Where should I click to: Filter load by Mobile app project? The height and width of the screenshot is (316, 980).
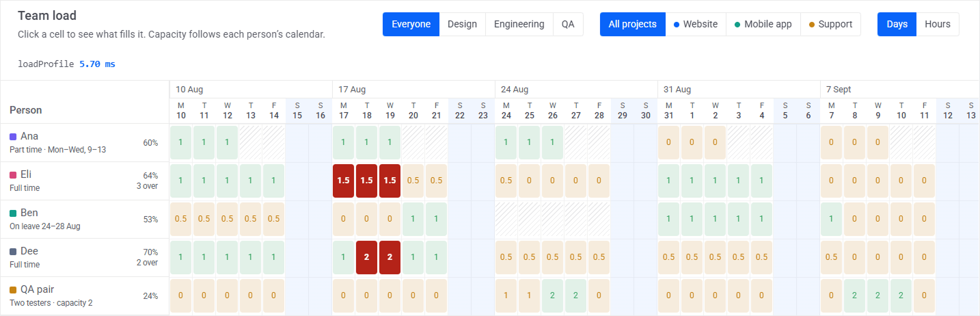pyautogui.click(x=763, y=24)
